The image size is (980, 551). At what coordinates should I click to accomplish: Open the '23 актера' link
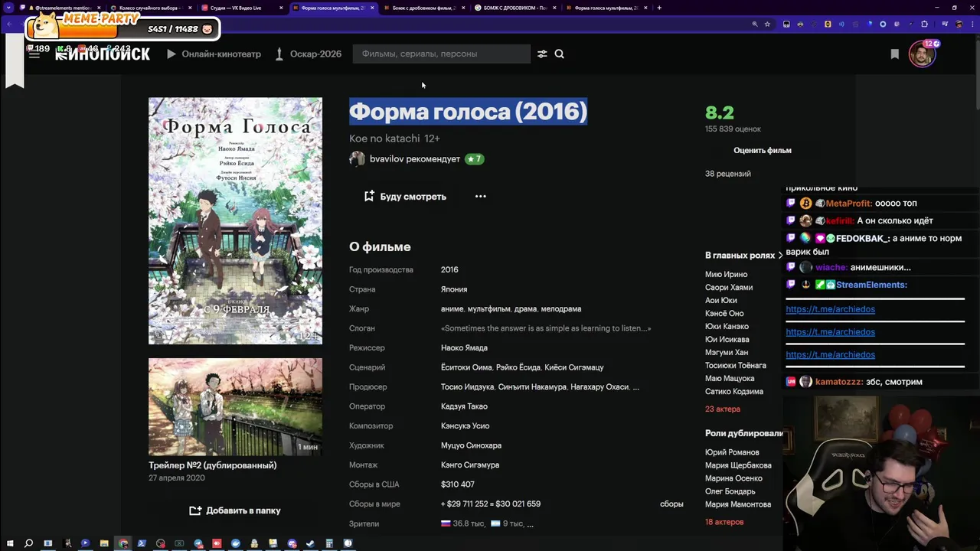723,409
